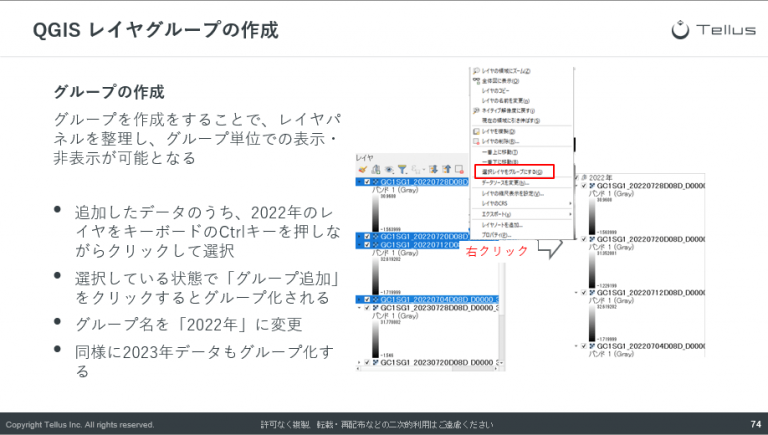
Task: Click raster icon of grouped GC1SG1_20220704 layer
Action: coord(592,346)
